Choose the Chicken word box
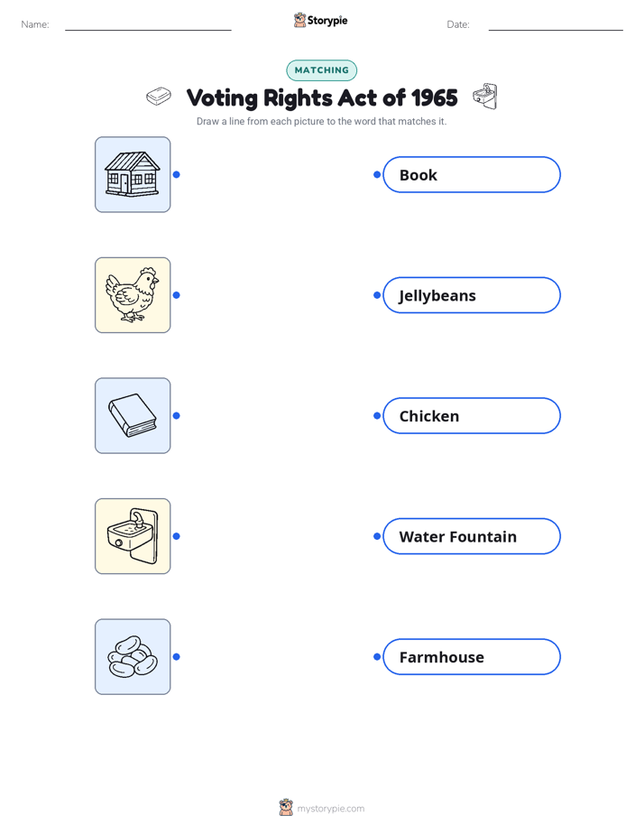 tap(472, 415)
